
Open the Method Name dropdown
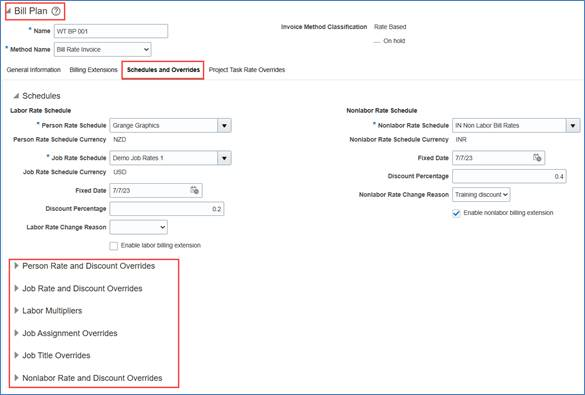[103, 49]
